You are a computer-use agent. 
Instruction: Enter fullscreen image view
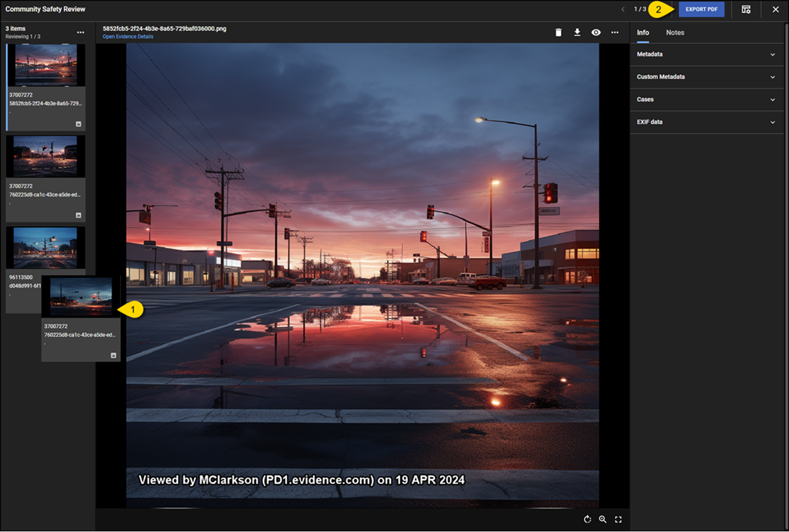click(x=618, y=520)
